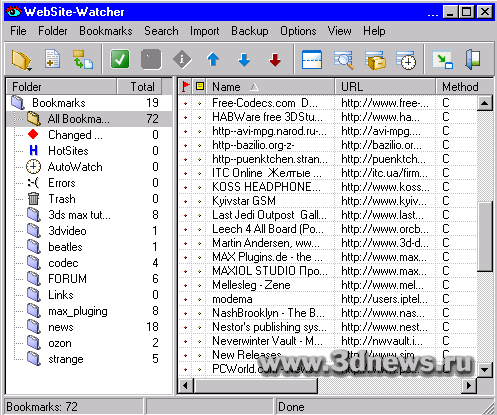Click the gray stop button icon
Viewport: 497px width, 415px height.
tap(151, 60)
